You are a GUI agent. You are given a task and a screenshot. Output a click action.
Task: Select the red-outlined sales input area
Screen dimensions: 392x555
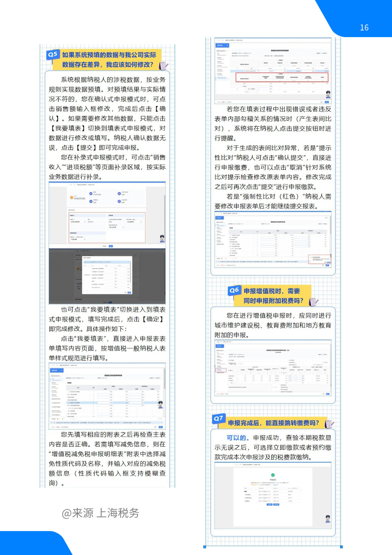[107, 228]
